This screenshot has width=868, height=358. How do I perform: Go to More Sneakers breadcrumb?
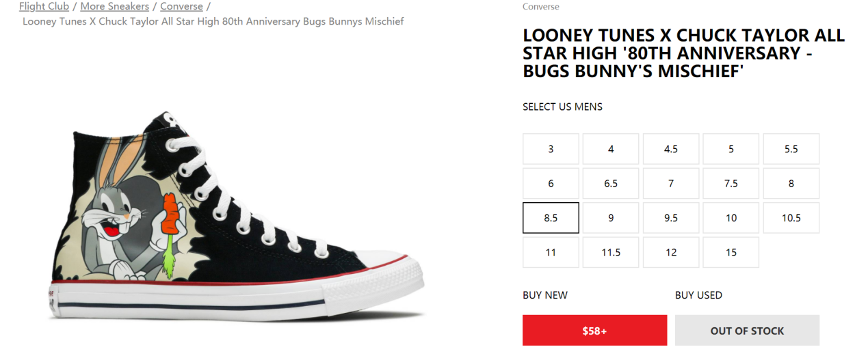[x=114, y=7]
